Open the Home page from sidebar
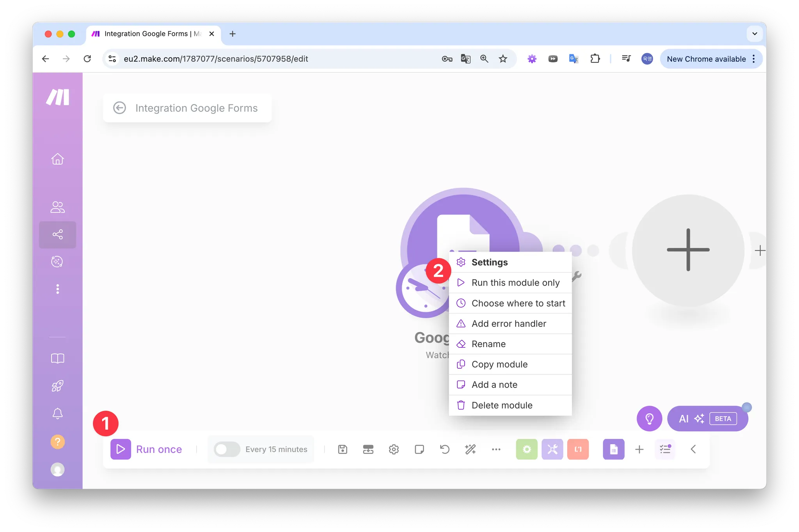 click(x=57, y=159)
